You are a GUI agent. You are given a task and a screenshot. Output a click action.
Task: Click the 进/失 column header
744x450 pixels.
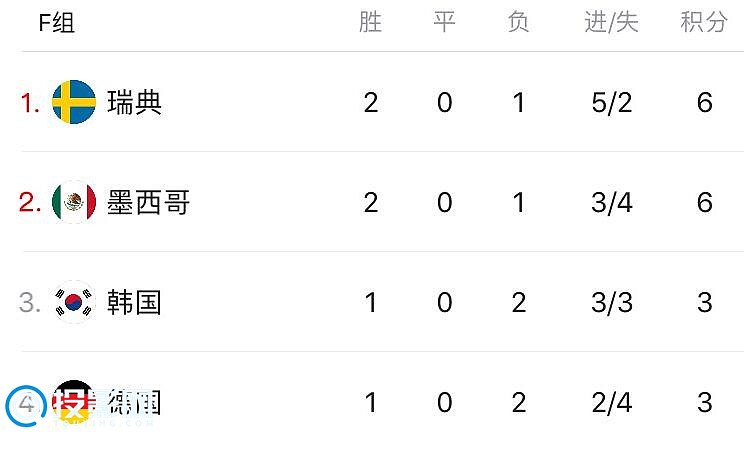pos(612,22)
